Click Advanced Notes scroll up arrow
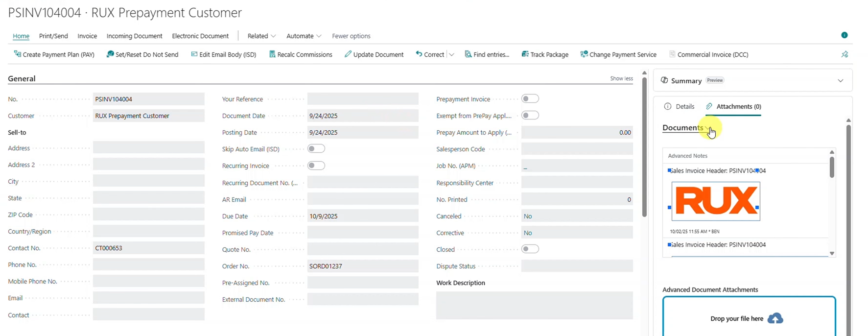The image size is (868, 336). coord(832,152)
